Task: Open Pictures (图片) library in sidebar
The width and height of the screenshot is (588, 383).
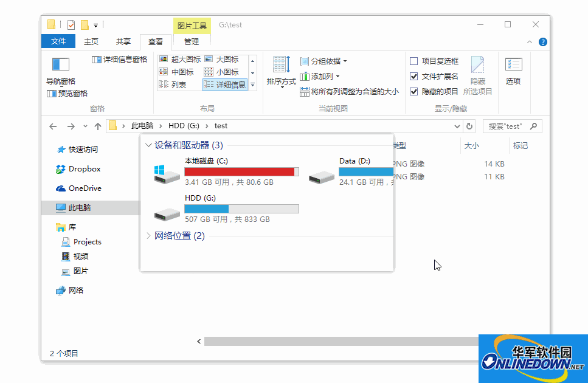Action: 75,271
